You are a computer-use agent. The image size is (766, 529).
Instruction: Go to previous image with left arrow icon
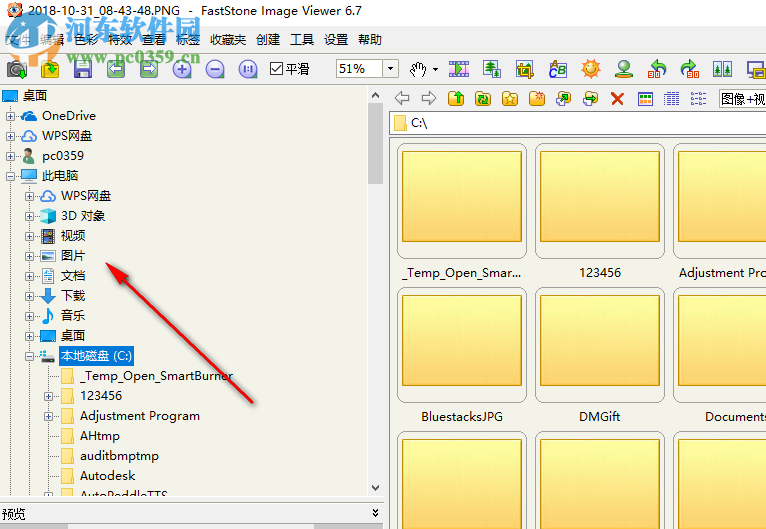(116, 69)
